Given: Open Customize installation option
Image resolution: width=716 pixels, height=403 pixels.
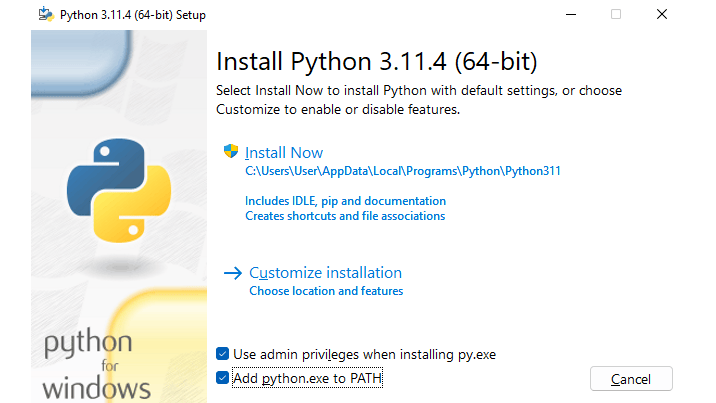Looking at the screenshot, I should point(325,273).
